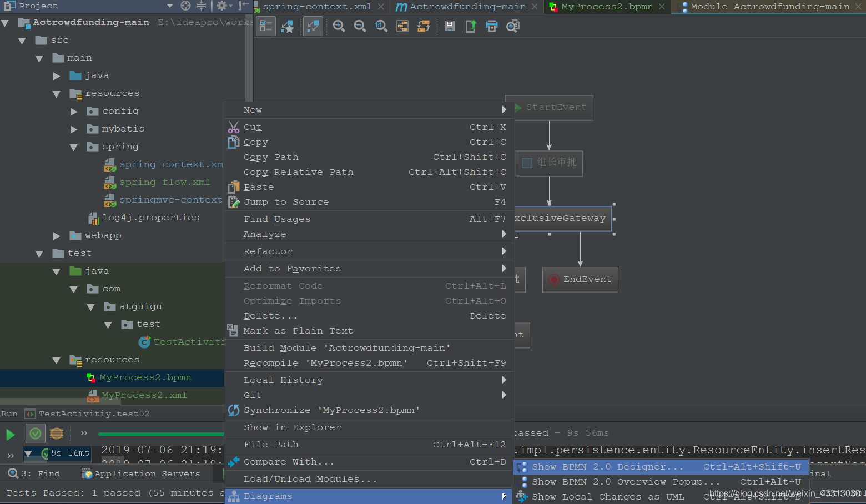This screenshot has height=504, width=866.
Task: Choose Copy Path from context menu
Action: [x=370, y=157]
